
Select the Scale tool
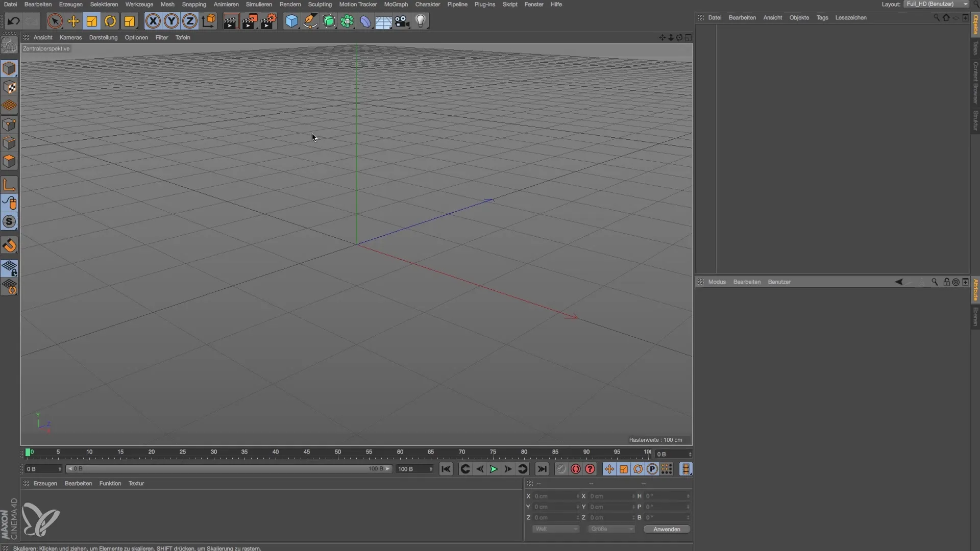point(92,21)
